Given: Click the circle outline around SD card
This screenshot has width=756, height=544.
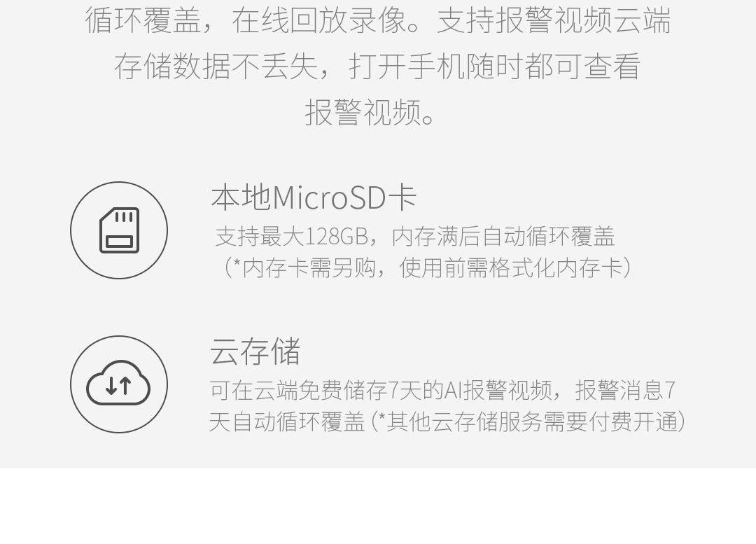Looking at the screenshot, I should point(119,230).
